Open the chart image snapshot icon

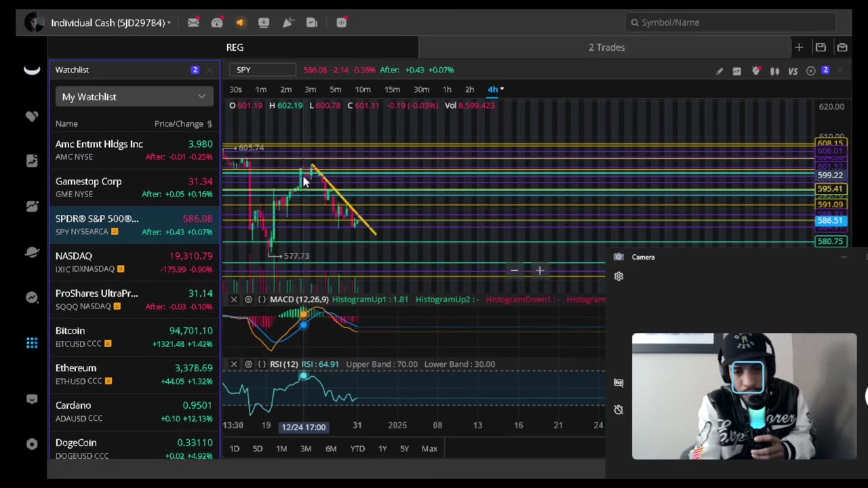[737, 70]
